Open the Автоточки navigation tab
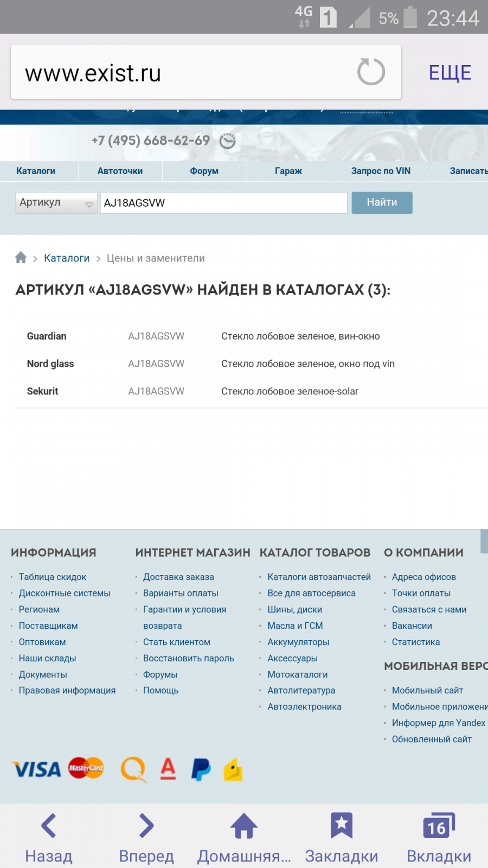 tap(120, 171)
